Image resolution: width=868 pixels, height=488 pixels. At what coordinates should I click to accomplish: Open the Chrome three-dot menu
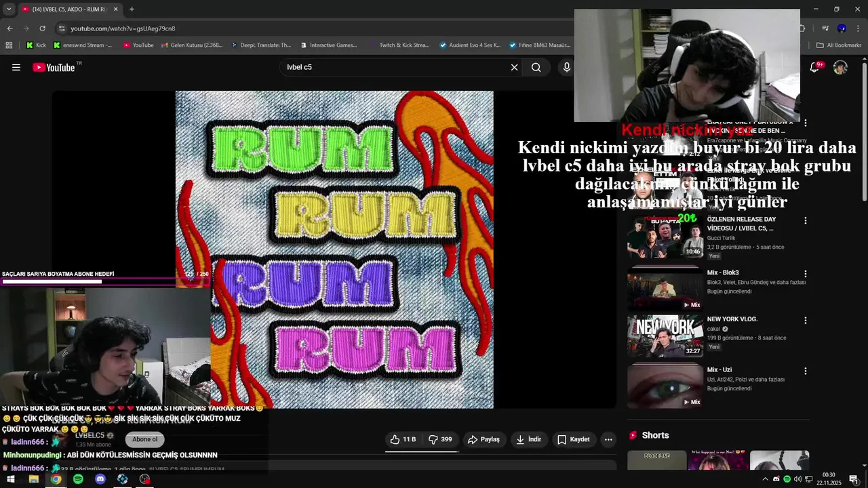point(858,28)
